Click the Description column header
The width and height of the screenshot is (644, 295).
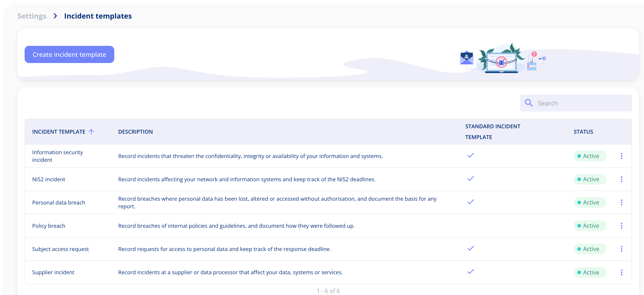coord(136,132)
